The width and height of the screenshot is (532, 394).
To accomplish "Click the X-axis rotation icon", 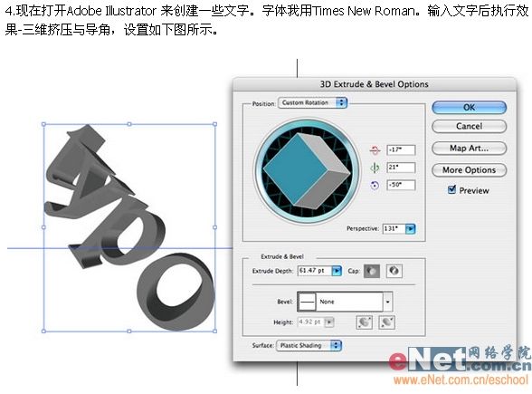I will coord(375,150).
